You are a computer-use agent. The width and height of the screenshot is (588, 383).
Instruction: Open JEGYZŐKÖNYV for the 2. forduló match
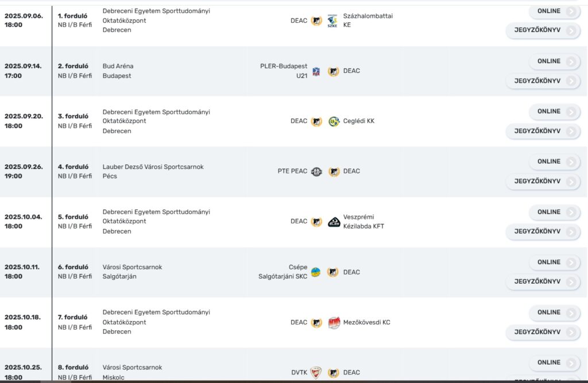pos(543,81)
